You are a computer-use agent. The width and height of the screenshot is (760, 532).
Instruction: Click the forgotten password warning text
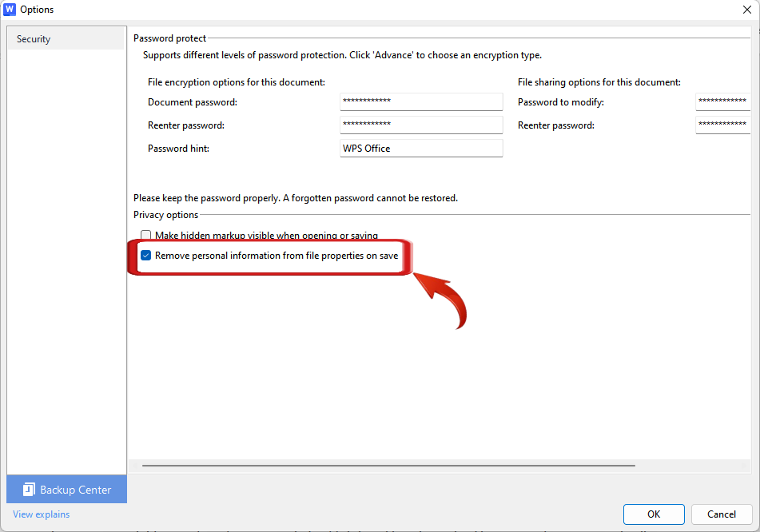click(x=296, y=198)
